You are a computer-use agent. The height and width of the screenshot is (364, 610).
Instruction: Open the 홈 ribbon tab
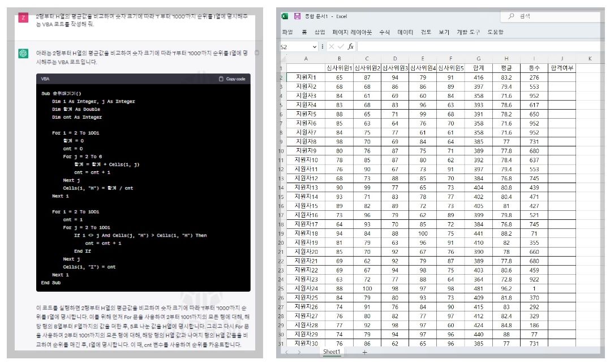pyautogui.click(x=304, y=32)
